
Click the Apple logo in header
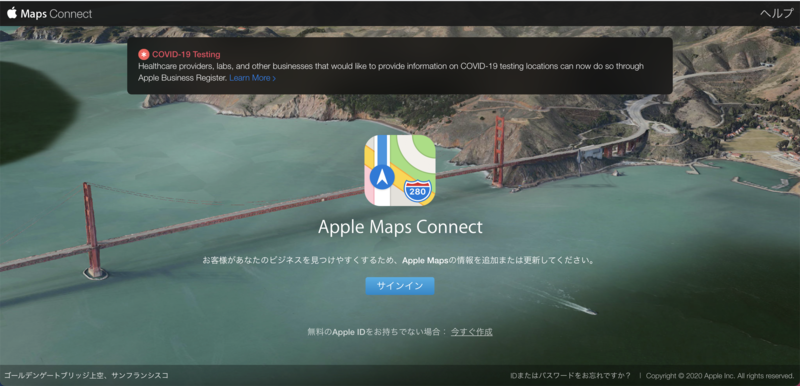click(12, 13)
